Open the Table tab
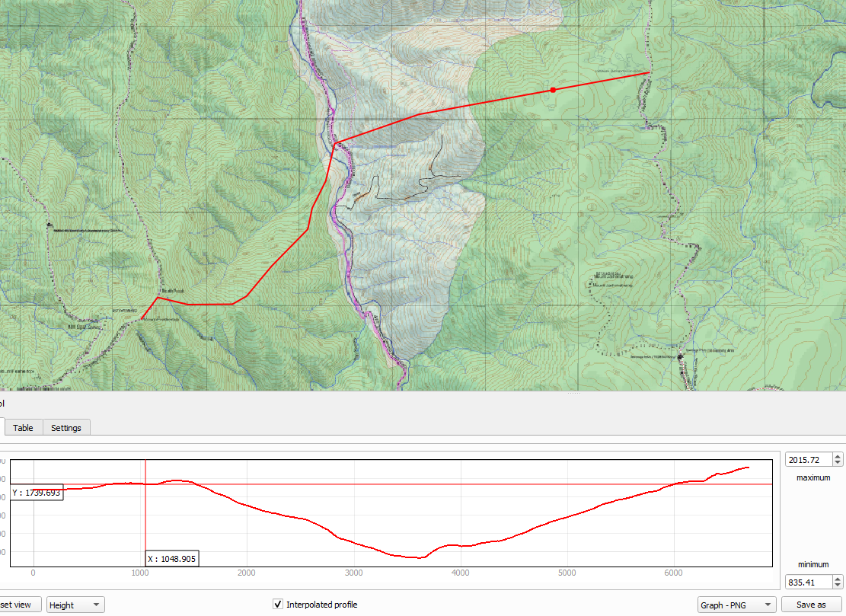846x616 pixels. click(23, 427)
